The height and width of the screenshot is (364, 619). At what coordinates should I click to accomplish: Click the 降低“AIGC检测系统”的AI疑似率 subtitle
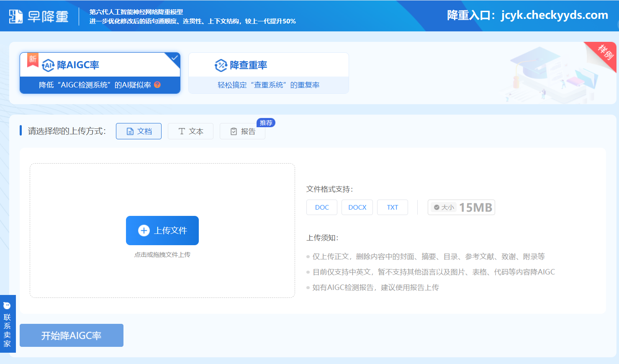click(x=95, y=85)
